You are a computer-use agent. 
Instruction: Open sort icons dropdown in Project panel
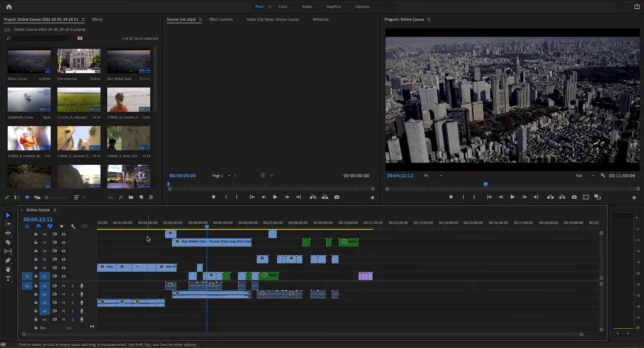point(79,197)
